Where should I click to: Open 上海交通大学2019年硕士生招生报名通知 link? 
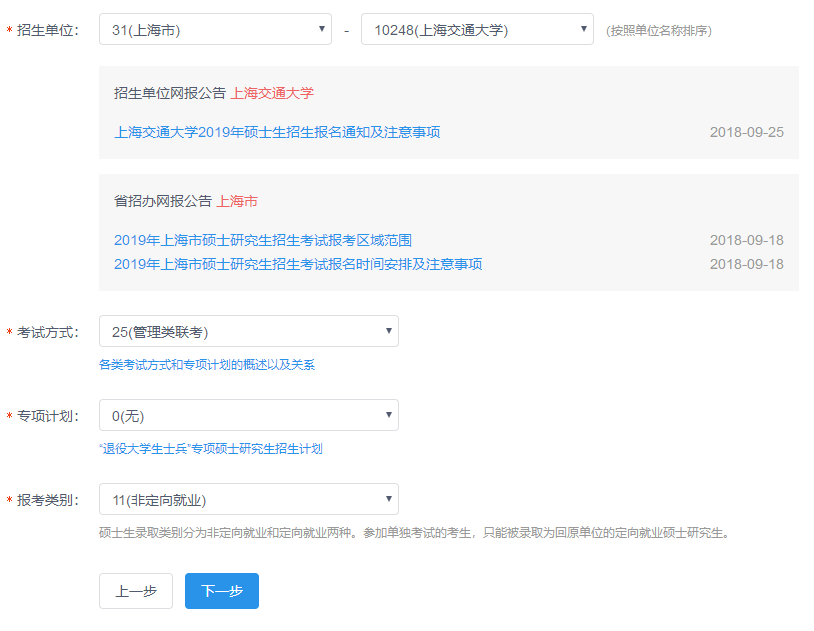(x=277, y=132)
